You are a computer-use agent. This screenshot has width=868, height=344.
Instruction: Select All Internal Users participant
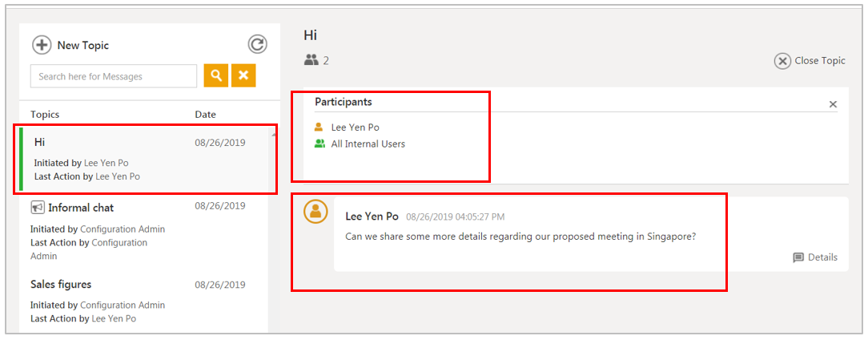368,144
